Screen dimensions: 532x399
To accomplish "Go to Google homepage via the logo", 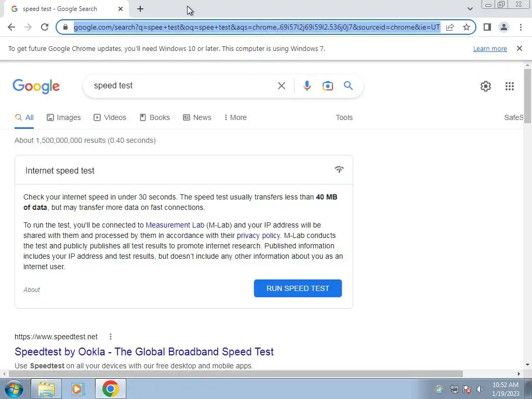I will (36, 86).
